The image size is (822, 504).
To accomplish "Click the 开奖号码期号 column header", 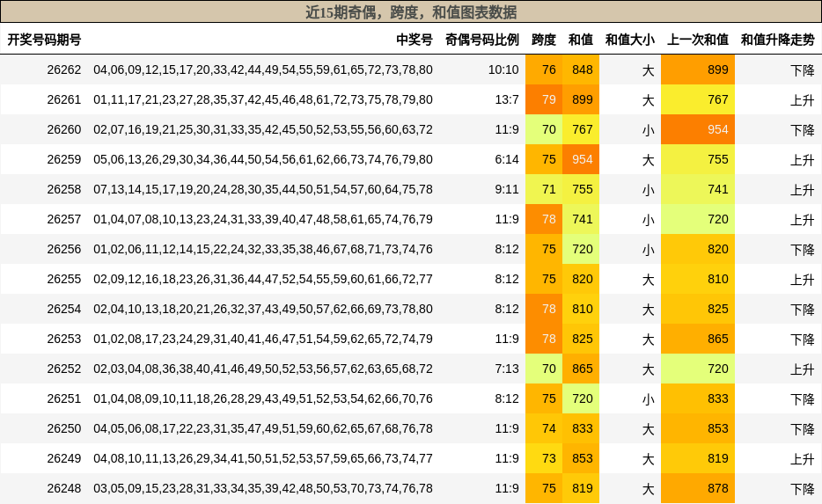I will point(44,40).
